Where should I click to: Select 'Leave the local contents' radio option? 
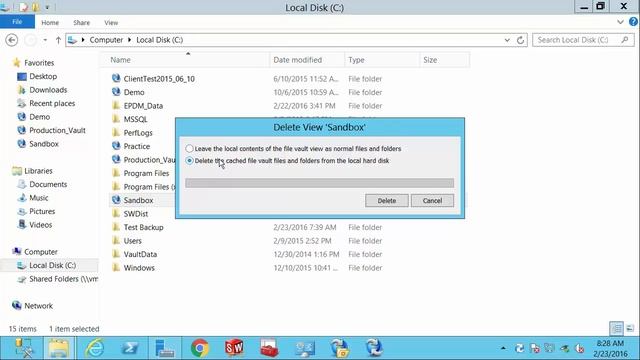click(x=189, y=149)
